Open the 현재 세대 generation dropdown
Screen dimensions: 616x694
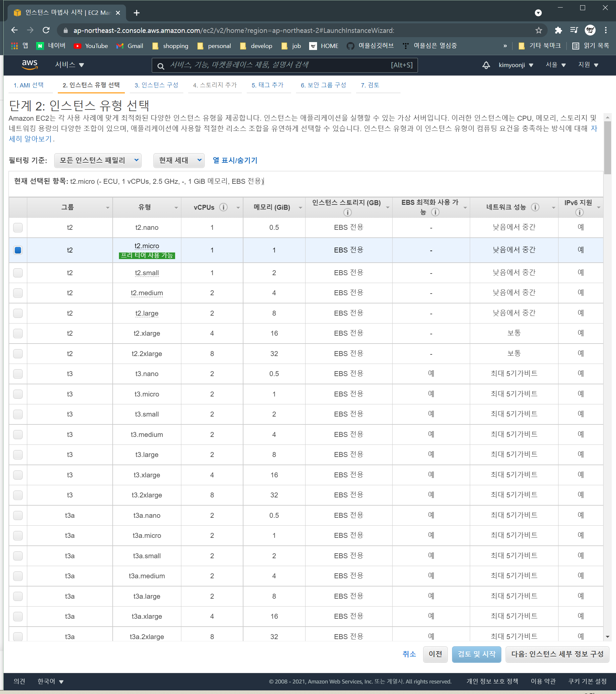tap(179, 160)
